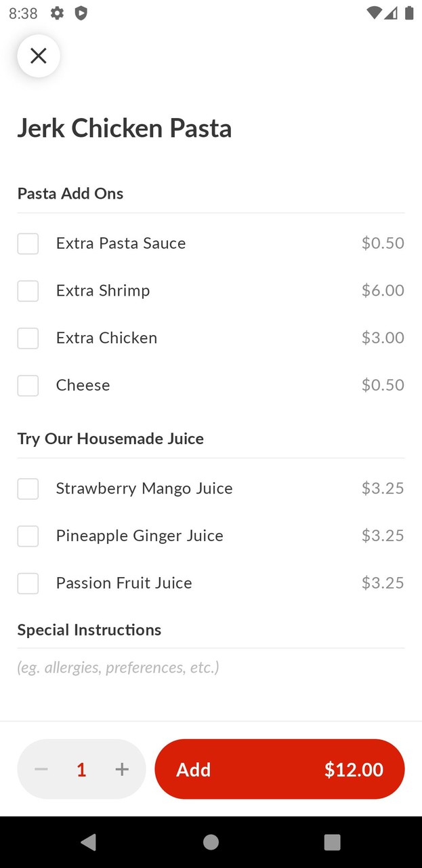
Task: Tap the minus icon to decrease quantity
Action: pos(41,769)
